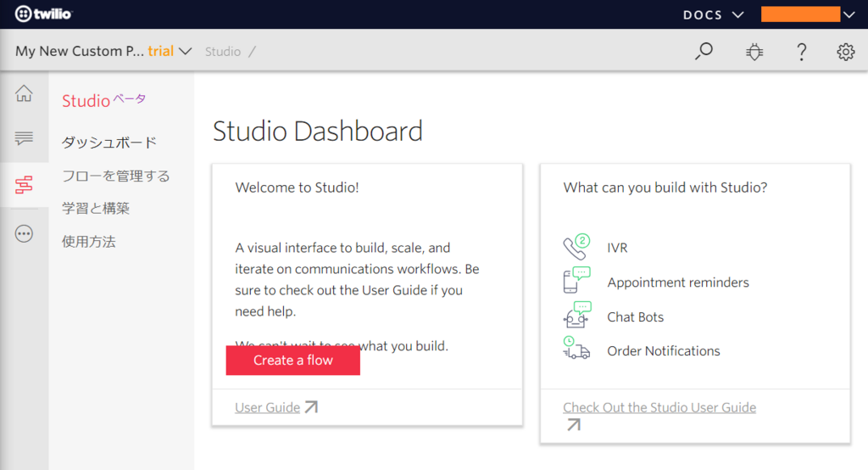Select the Studio flow icon in sidebar
Viewport: 868px width, 470px height.
(24, 185)
